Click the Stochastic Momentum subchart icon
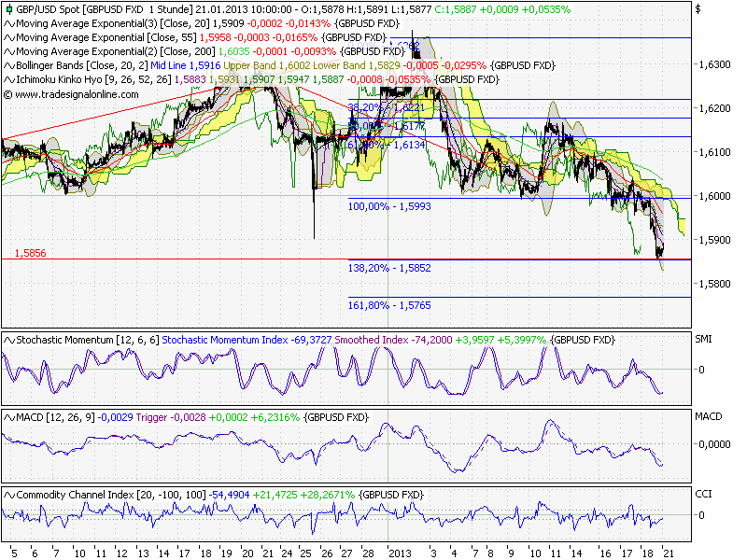 tap(7, 340)
